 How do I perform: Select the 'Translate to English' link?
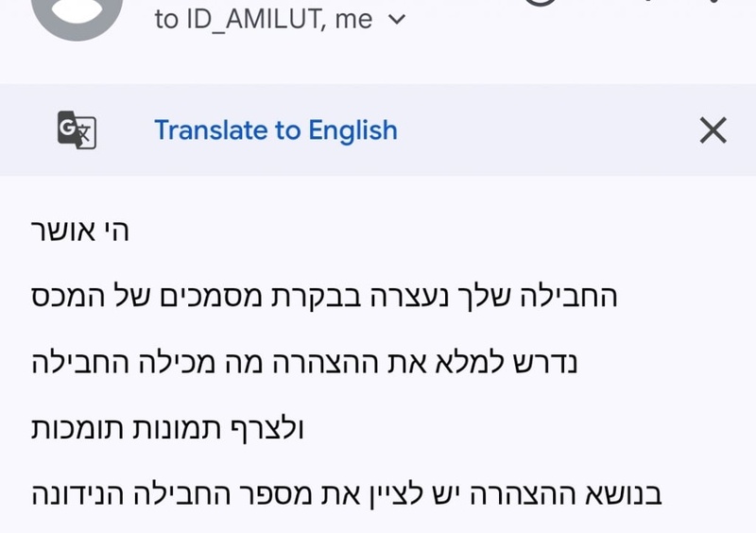[x=276, y=130]
